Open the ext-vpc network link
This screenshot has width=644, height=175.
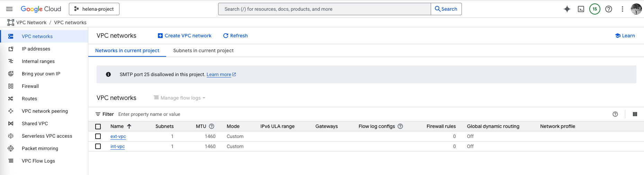118,136
